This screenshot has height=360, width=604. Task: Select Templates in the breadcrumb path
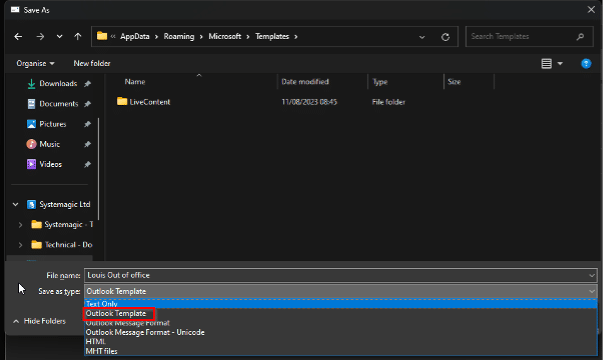click(272, 37)
